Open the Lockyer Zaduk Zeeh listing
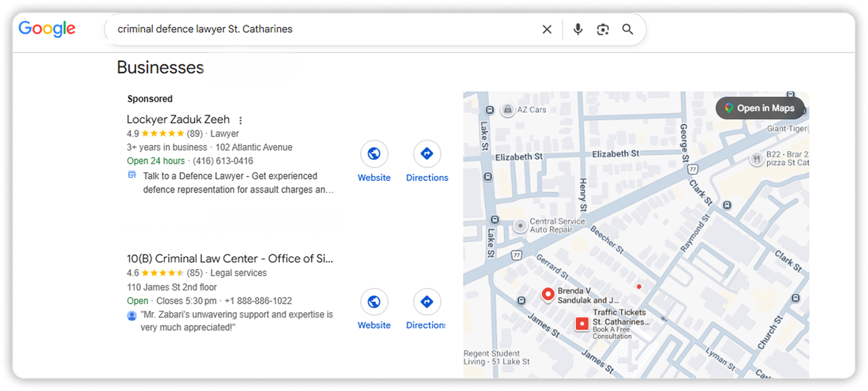This screenshot has height=391, width=868. (x=178, y=119)
